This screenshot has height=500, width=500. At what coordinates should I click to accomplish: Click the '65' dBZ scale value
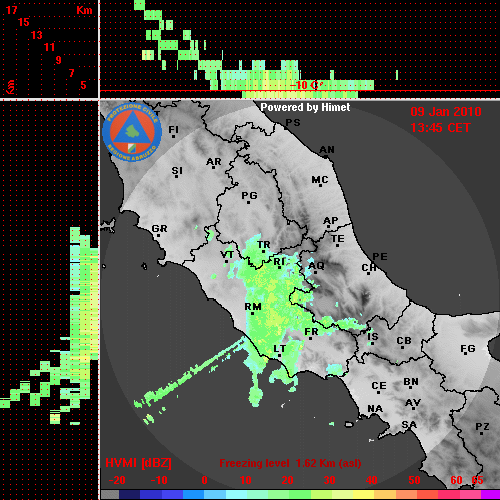click(x=477, y=480)
